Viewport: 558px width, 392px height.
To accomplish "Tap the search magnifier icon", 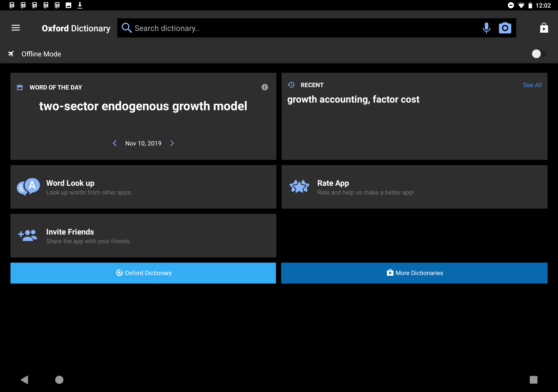I will click(127, 28).
